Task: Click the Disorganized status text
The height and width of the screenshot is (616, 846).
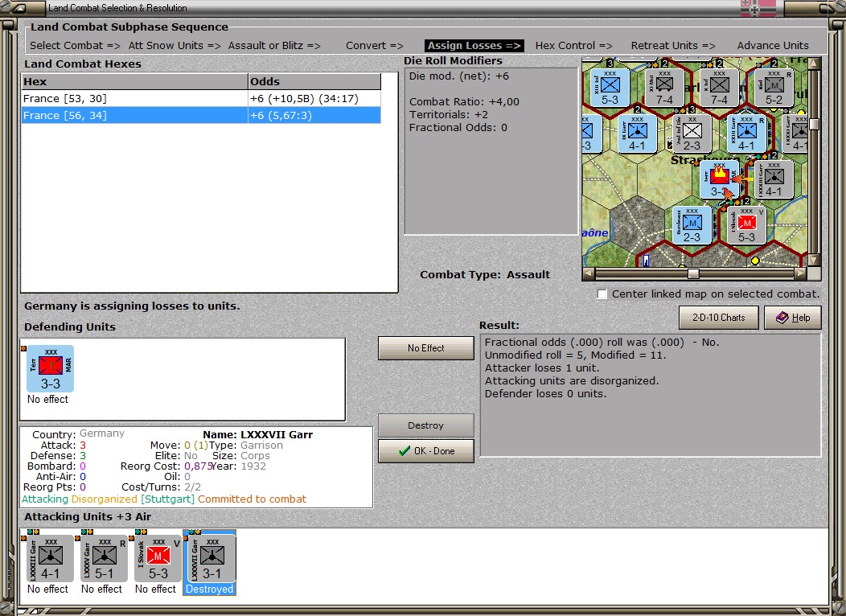Action: click(x=104, y=499)
